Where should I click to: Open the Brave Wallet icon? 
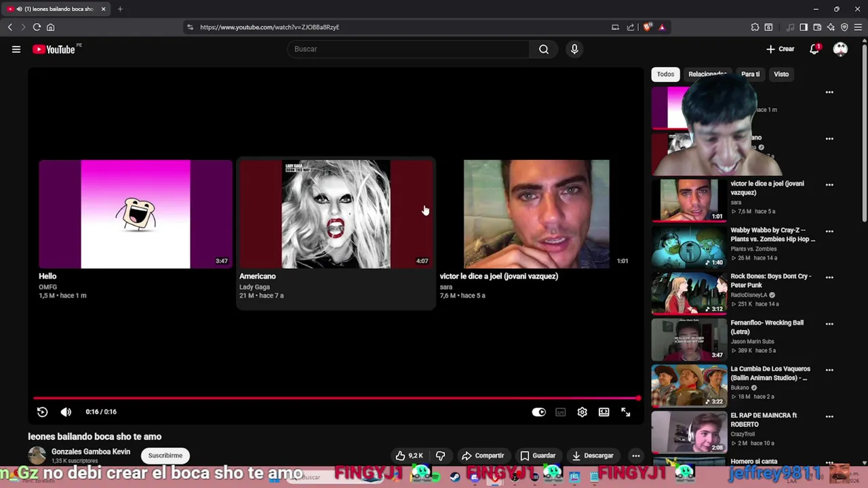tap(817, 27)
